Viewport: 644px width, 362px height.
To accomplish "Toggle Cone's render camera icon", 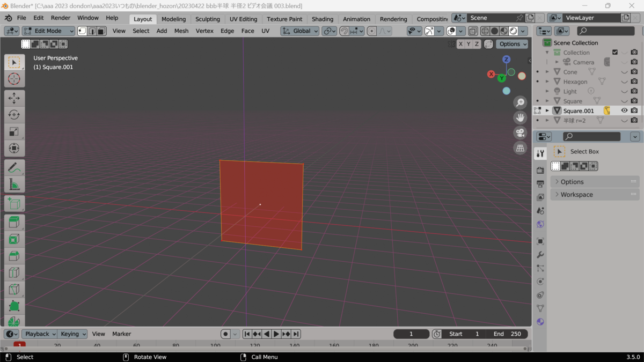I will tap(634, 72).
